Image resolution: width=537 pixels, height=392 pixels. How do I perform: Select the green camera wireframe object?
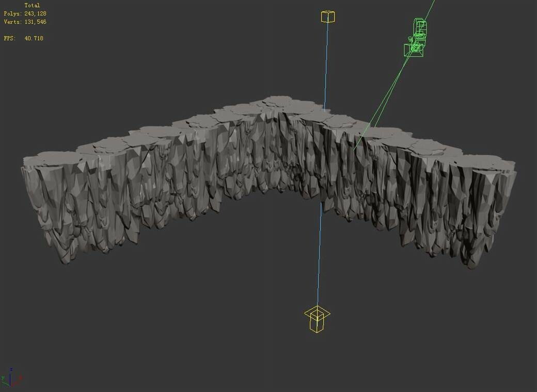coord(416,38)
